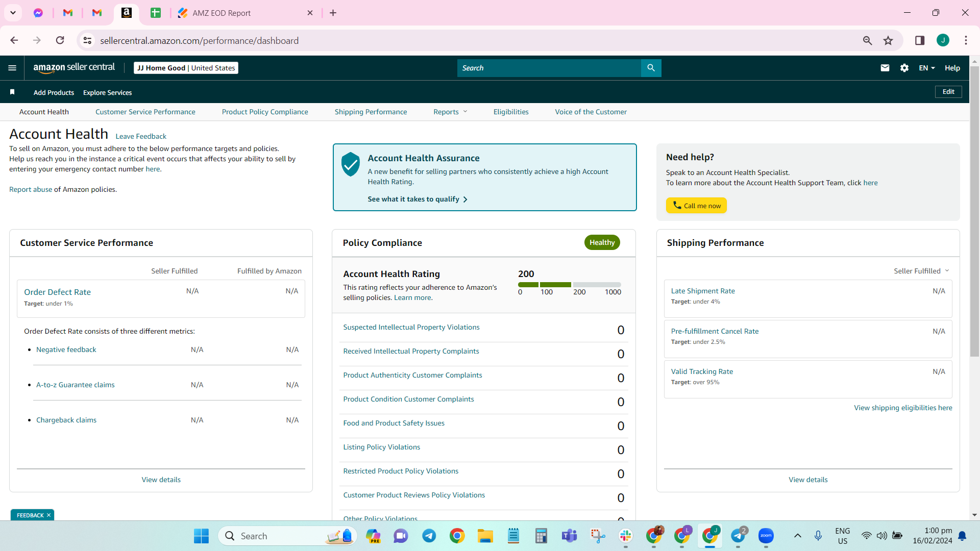
Task: Click the Healthy status badge
Action: 602,242
